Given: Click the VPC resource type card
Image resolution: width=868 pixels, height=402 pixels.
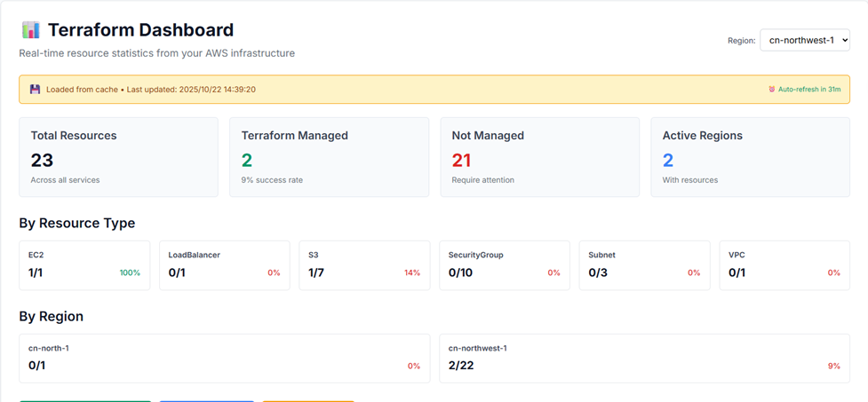Looking at the screenshot, I should (784, 264).
